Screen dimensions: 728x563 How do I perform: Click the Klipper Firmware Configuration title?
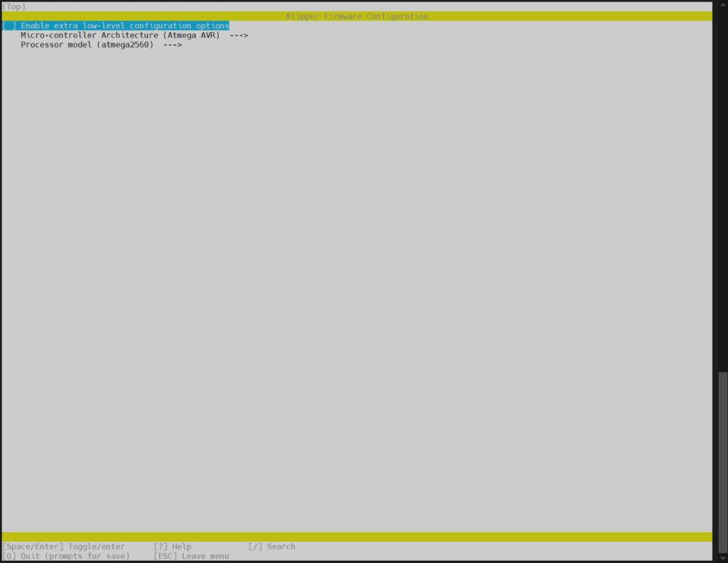pos(357,16)
